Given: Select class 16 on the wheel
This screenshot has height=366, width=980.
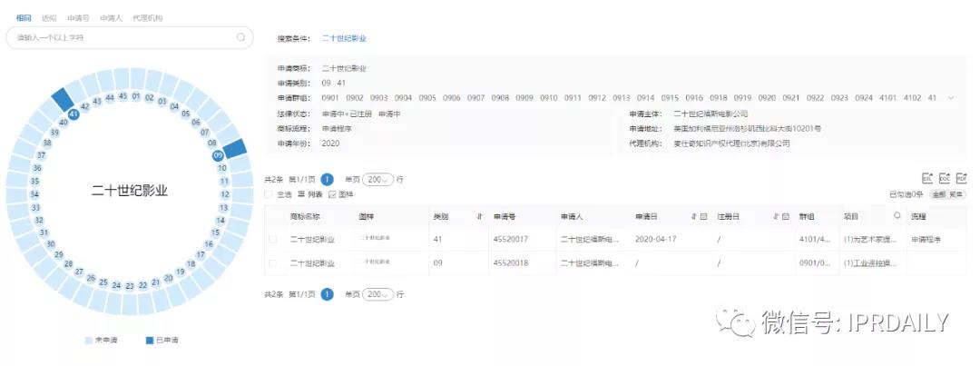Looking at the screenshot, I should pos(209,244).
